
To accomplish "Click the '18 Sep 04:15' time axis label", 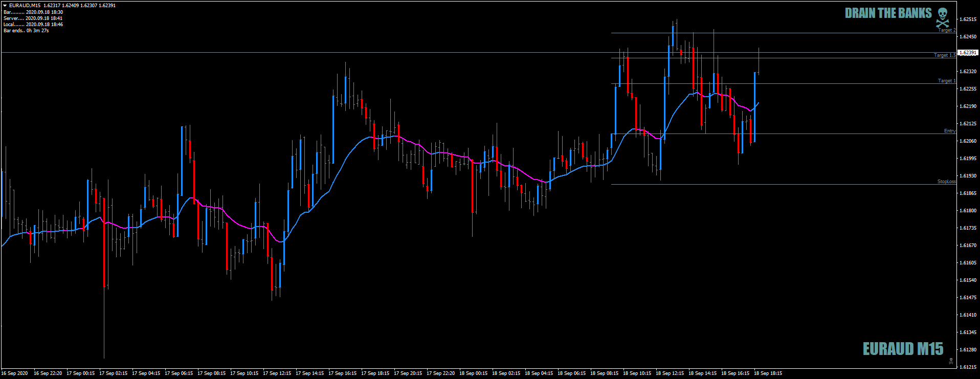I will 539,373.
